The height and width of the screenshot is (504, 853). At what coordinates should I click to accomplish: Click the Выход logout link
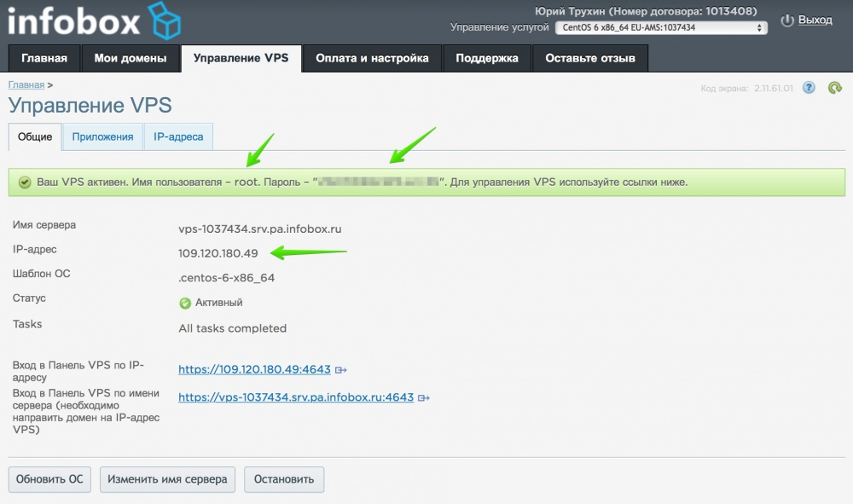tap(815, 20)
